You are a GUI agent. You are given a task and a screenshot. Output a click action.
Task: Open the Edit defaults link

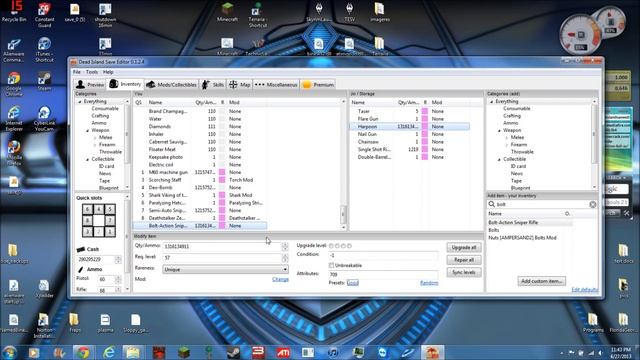click(584, 289)
